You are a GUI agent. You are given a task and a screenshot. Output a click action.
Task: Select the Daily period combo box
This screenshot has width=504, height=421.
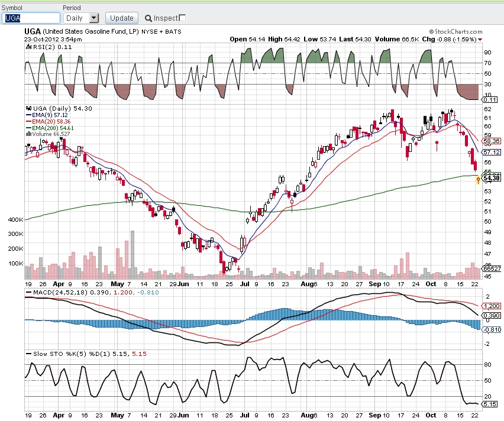coord(81,18)
